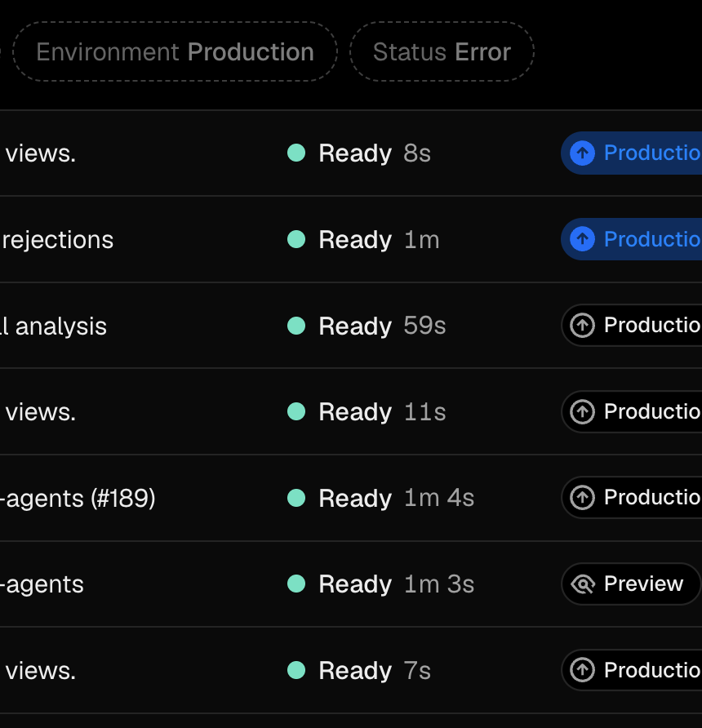Click the 'rejections' commit message text
The height and width of the screenshot is (728, 702).
tap(58, 240)
